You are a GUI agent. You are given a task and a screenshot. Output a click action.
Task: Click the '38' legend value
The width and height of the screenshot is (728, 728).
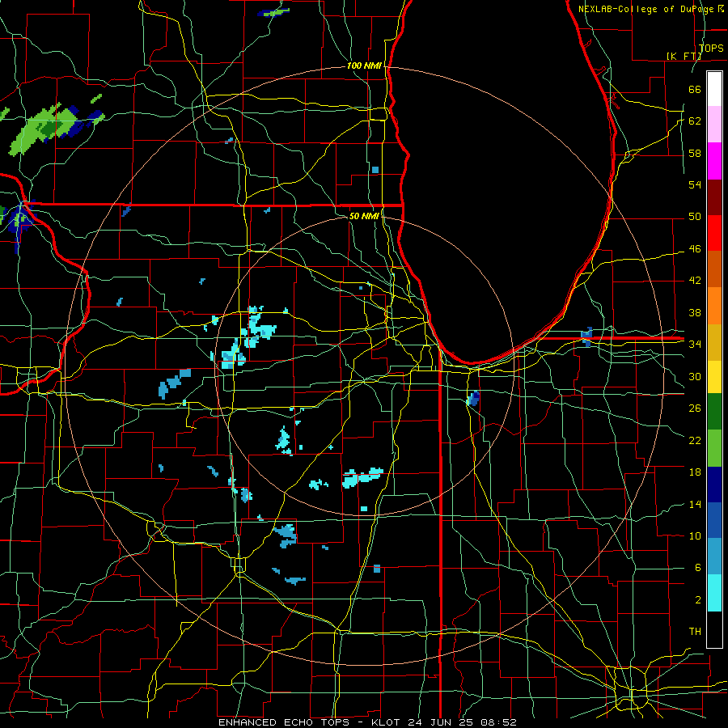click(695, 312)
